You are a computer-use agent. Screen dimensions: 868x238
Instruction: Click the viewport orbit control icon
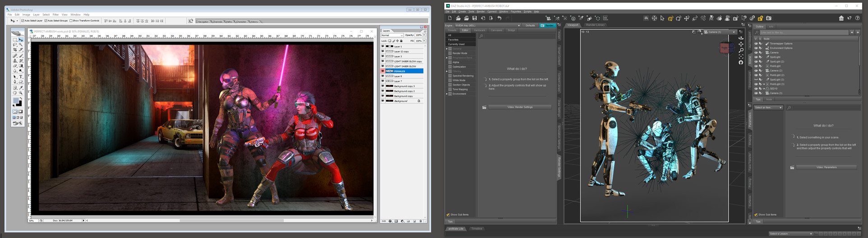coord(741,38)
